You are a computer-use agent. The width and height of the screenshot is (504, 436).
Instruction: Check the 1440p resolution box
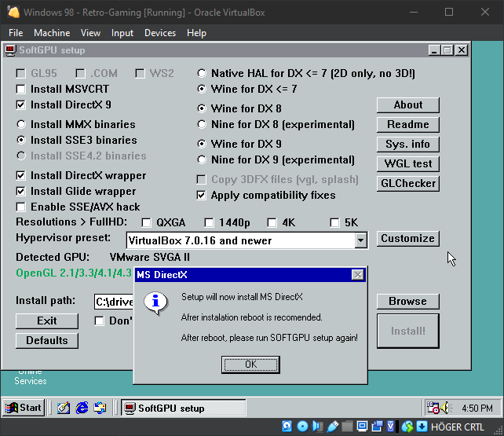tap(209, 222)
